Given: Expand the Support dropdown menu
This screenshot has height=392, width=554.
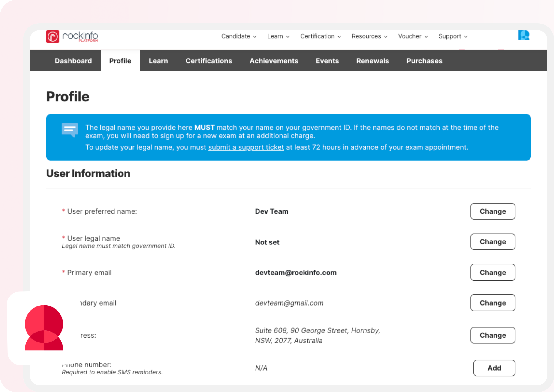Looking at the screenshot, I should 453,36.
